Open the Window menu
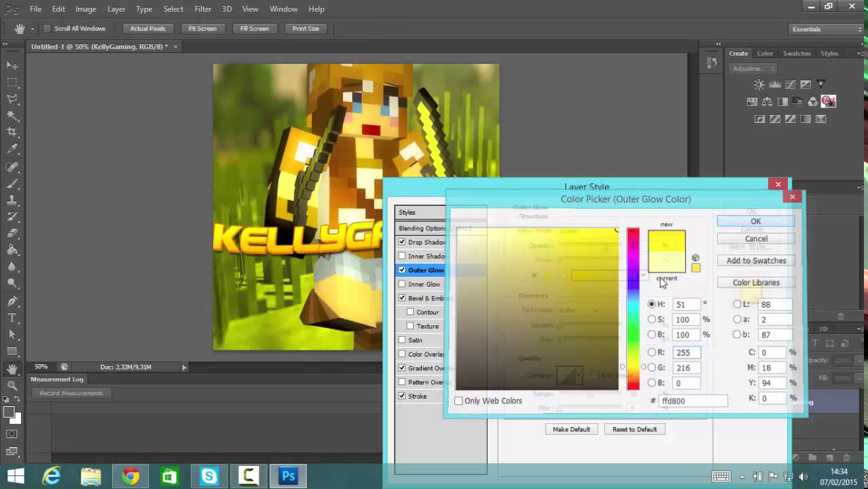This screenshot has width=868, height=489. tap(283, 9)
